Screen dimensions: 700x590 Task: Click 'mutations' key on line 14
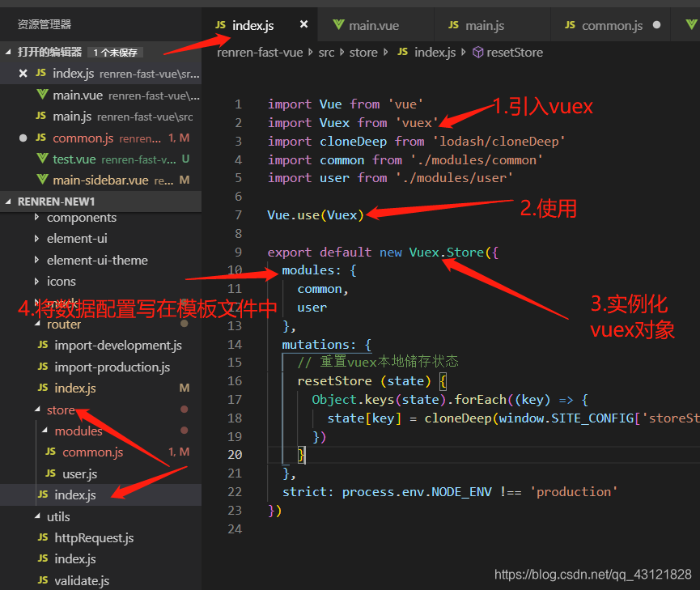[x=316, y=344]
